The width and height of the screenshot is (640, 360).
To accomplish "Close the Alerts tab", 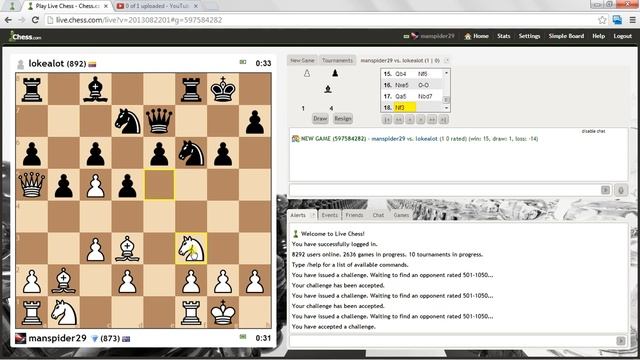I will (313, 215).
